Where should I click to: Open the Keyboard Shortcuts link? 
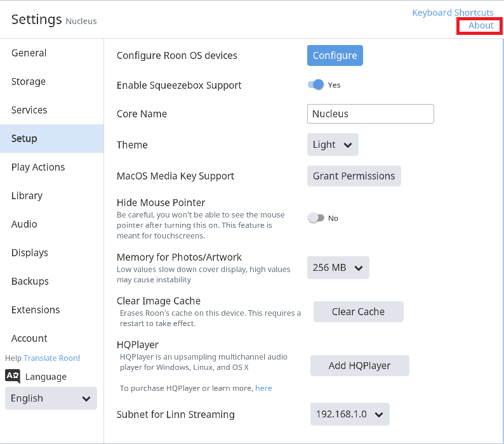(x=453, y=13)
